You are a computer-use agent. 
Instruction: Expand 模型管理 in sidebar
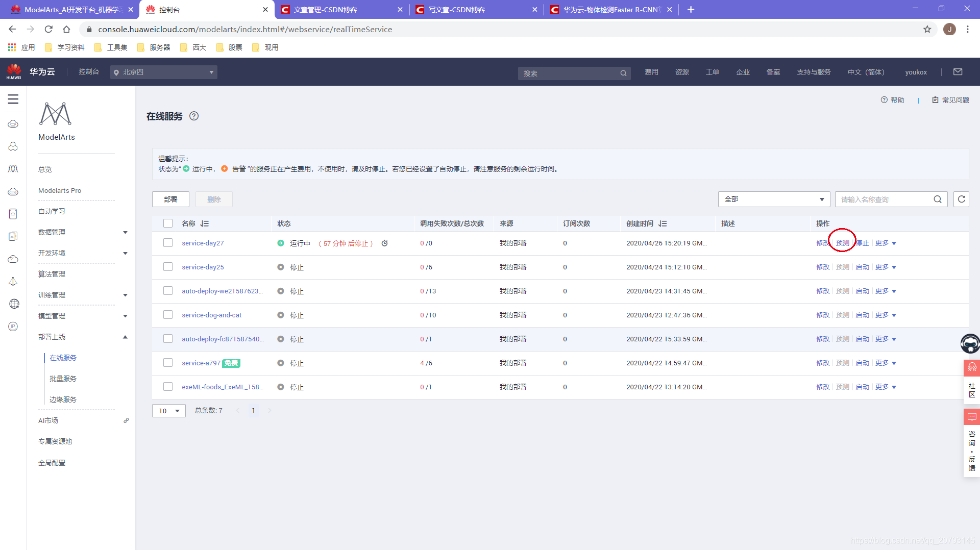pos(125,316)
